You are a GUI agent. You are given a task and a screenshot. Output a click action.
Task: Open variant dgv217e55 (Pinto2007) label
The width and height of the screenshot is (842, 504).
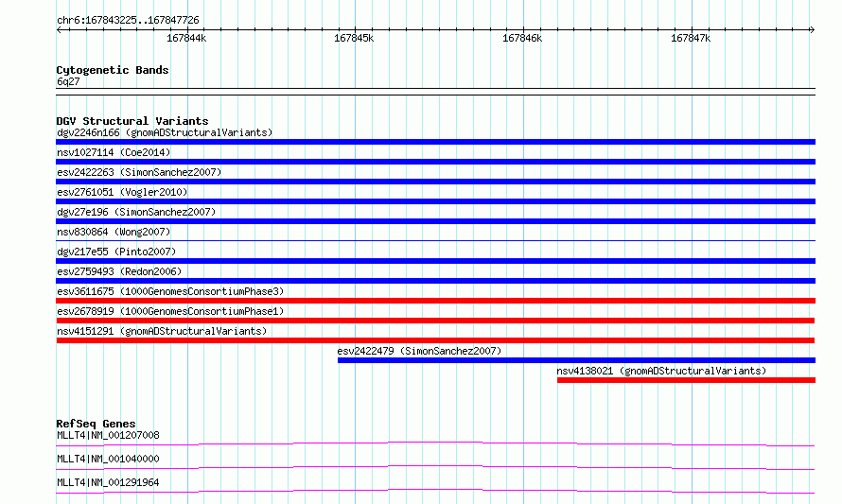(116, 252)
